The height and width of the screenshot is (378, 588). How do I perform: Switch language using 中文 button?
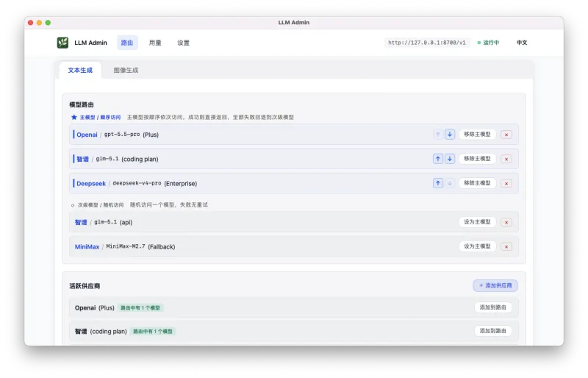click(x=522, y=43)
